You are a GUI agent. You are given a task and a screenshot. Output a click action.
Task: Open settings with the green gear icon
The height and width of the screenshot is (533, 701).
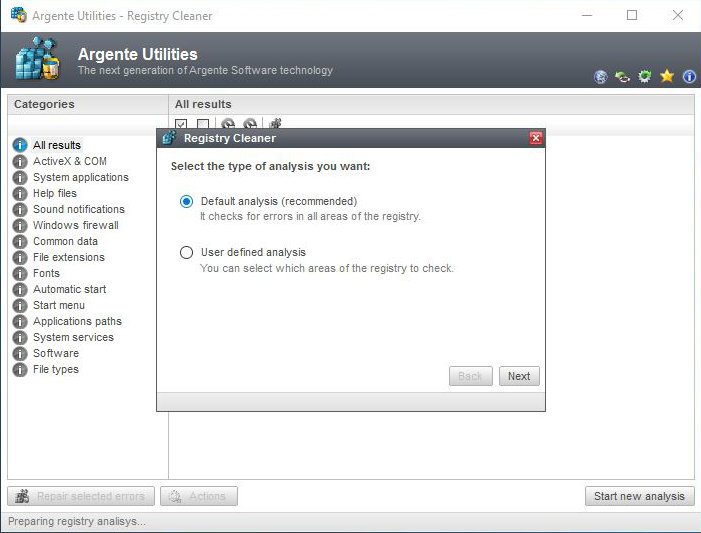(645, 76)
